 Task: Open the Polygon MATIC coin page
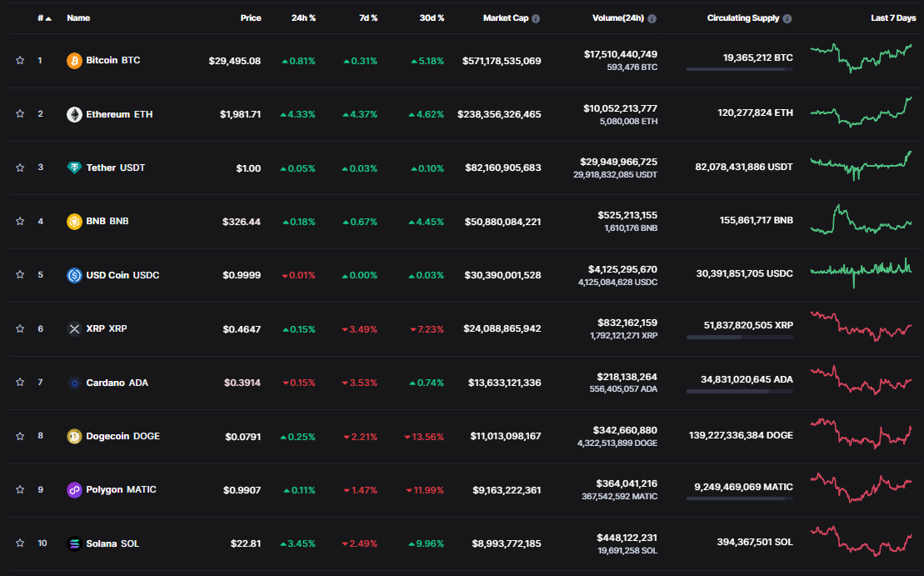[x=122, y=490]
